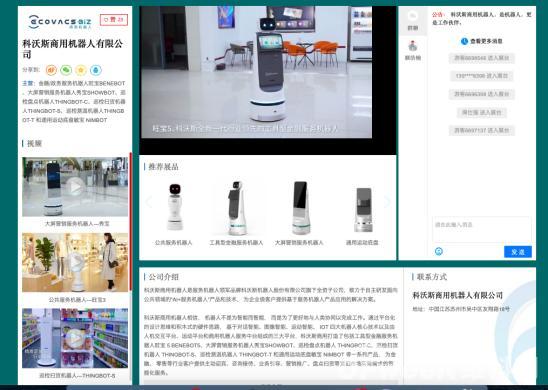Switch to the contact person avatar tab
Viewport: 548px width, 390px height.
[413, 50]
